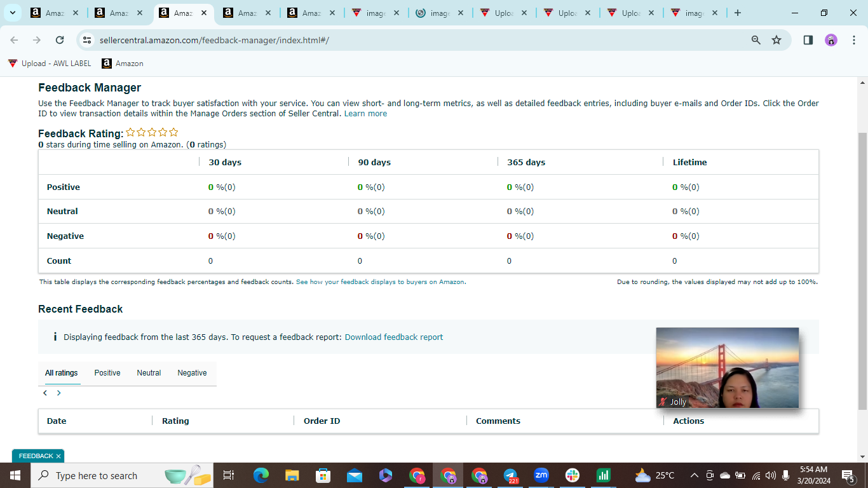Screen dimensions: 868x488
Task: Click the OneDrive cloud tray icon
Action: pyautogui.click(x=725, y=475)
